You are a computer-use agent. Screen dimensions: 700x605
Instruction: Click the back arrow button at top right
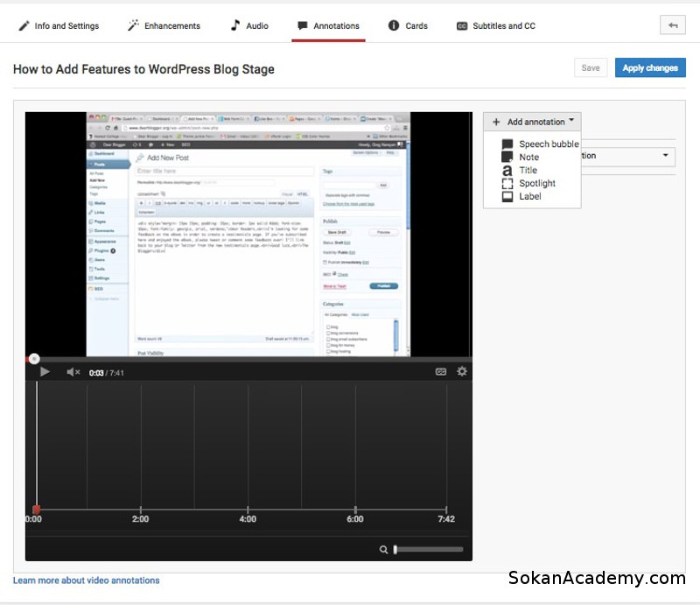(x=673, y=25)
